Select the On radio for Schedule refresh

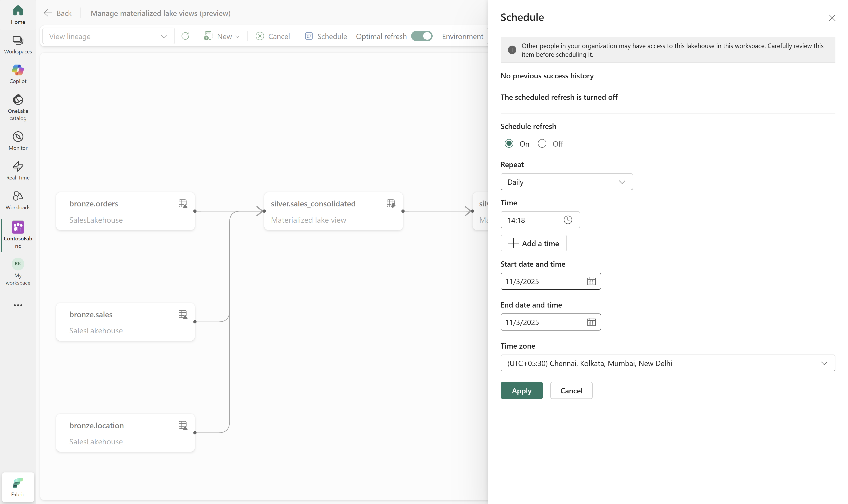coord(509,143)
